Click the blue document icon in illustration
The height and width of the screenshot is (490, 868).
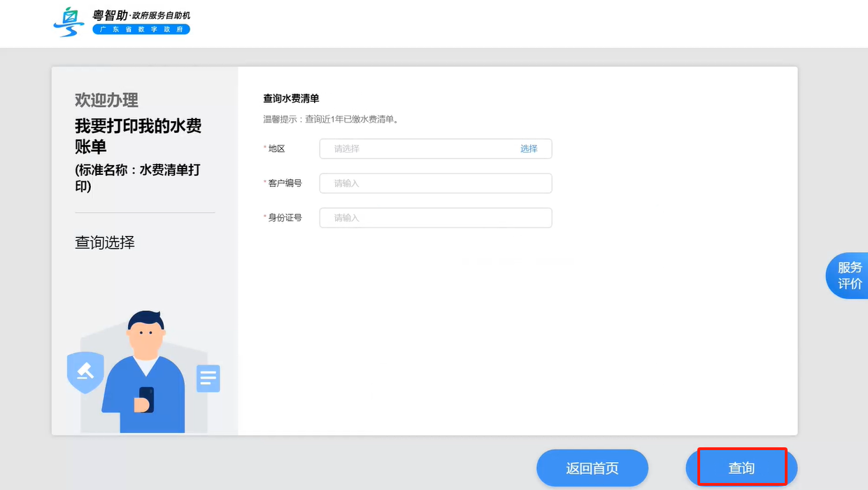(208, 377)
